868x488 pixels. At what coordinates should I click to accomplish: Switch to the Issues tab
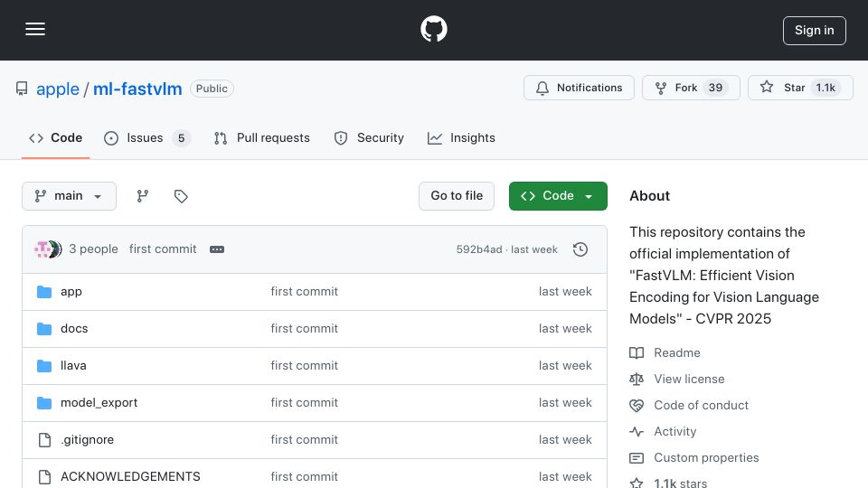[x=146, y=137]
